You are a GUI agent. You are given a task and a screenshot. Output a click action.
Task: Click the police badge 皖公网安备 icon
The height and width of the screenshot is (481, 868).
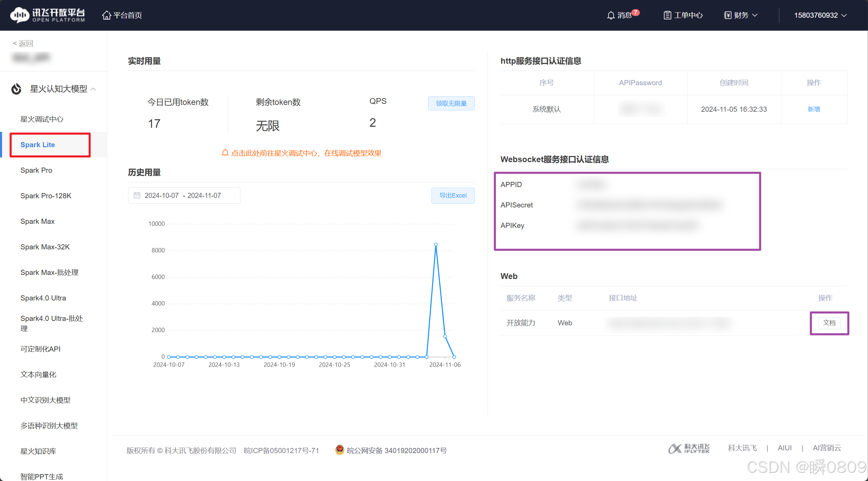340,450
